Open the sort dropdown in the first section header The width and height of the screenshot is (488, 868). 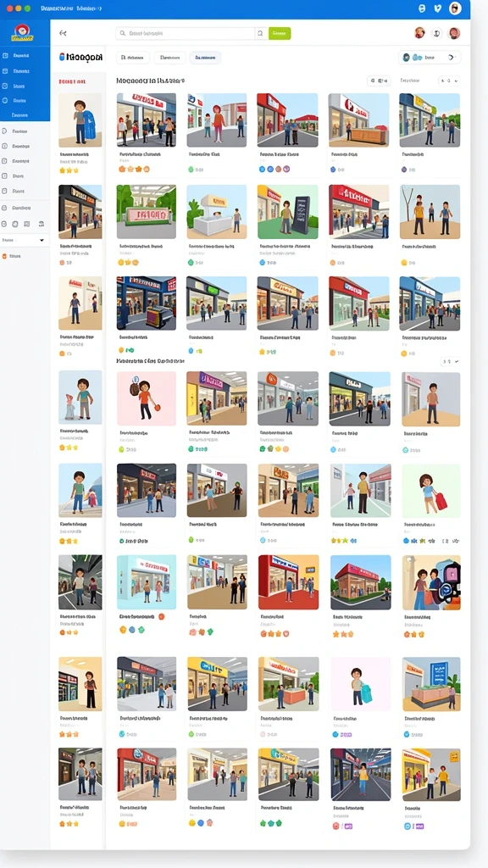tap(449, 81)
